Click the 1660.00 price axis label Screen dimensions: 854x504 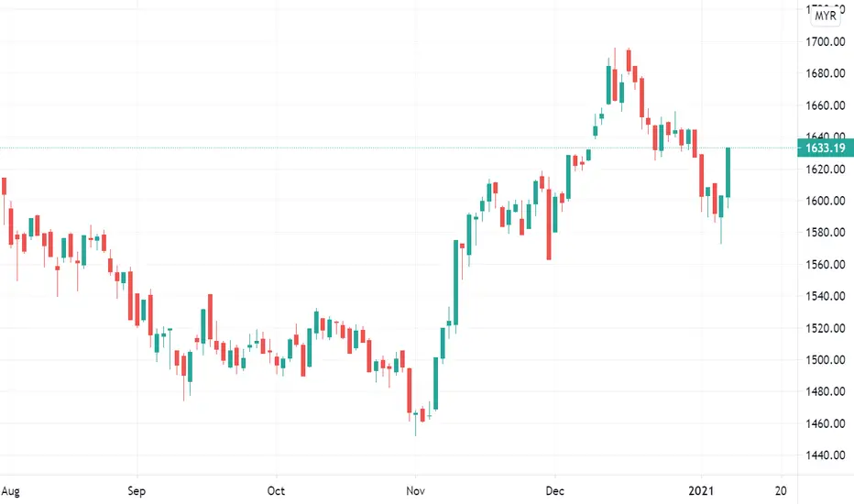click(x=825, y=105)
